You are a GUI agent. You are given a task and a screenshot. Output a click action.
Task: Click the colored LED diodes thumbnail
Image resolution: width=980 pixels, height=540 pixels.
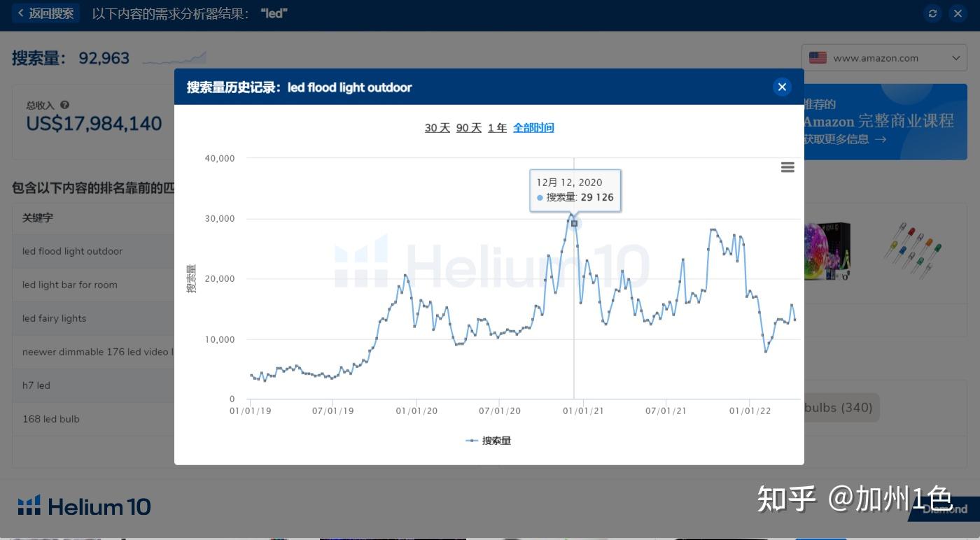[912, 250]
